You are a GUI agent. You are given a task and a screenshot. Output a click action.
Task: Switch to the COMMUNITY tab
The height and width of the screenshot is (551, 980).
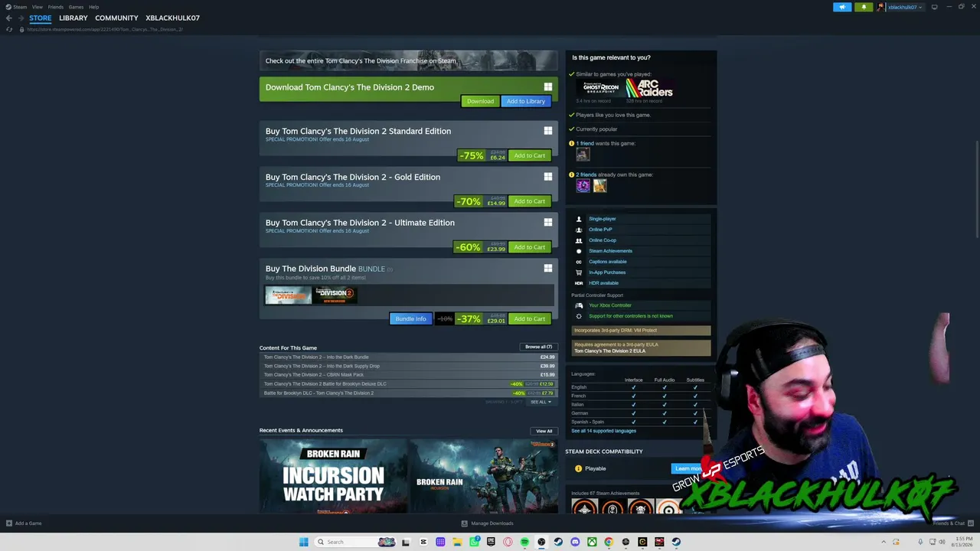(116, 18)
